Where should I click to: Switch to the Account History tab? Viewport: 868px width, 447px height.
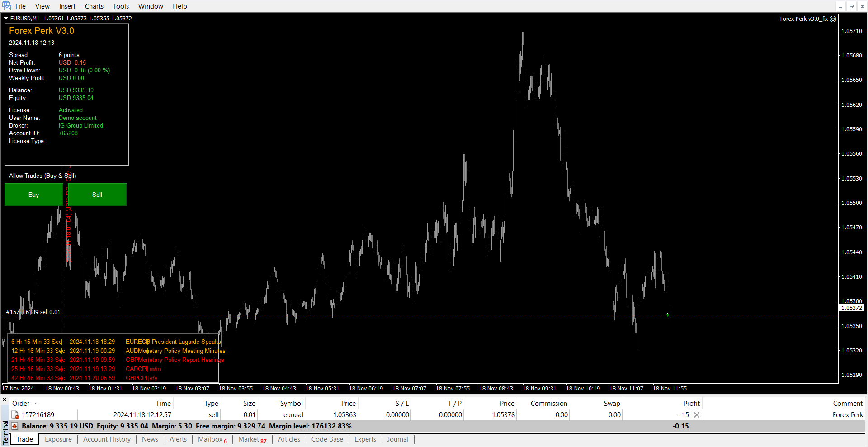pos(107,439)
